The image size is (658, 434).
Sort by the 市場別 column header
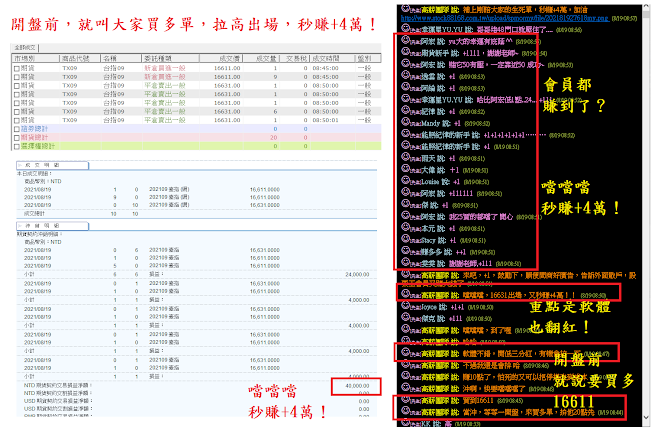35,58
